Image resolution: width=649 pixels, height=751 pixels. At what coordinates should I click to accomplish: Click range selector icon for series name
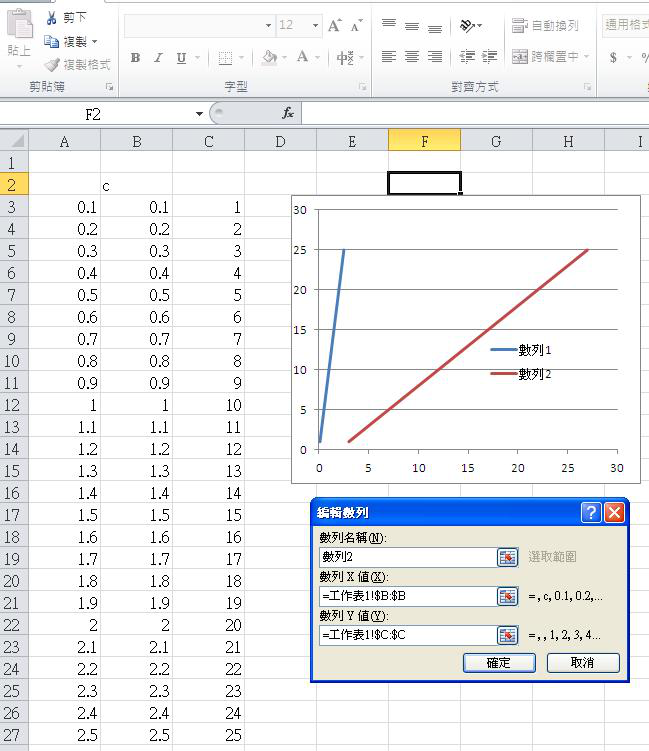(x=508, y=558)
